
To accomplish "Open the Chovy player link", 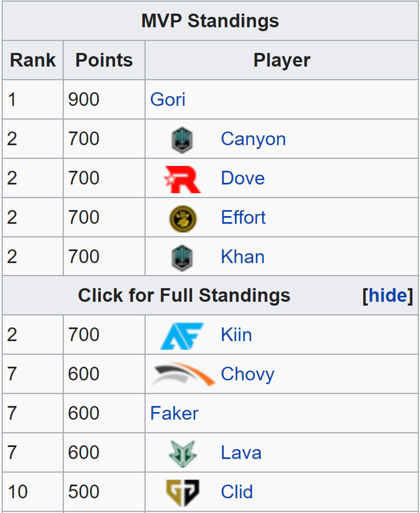I will [248, 375].
